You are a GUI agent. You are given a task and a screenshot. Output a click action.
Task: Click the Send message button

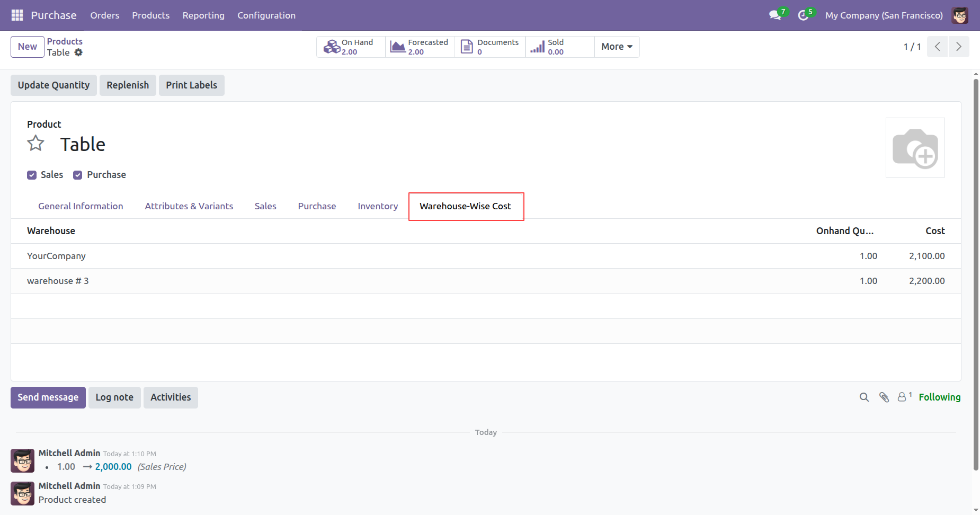pyautogui.click(x=48, y=397)
